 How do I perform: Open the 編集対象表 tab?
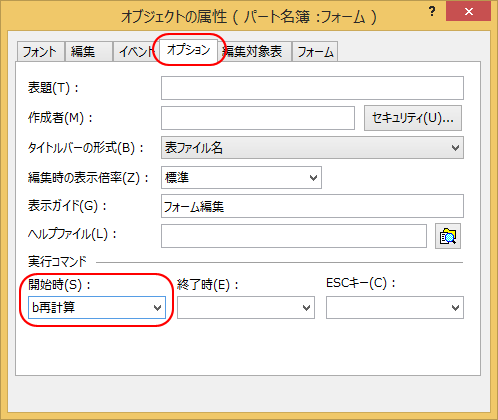pyautogui.click(x=254, y=52)
